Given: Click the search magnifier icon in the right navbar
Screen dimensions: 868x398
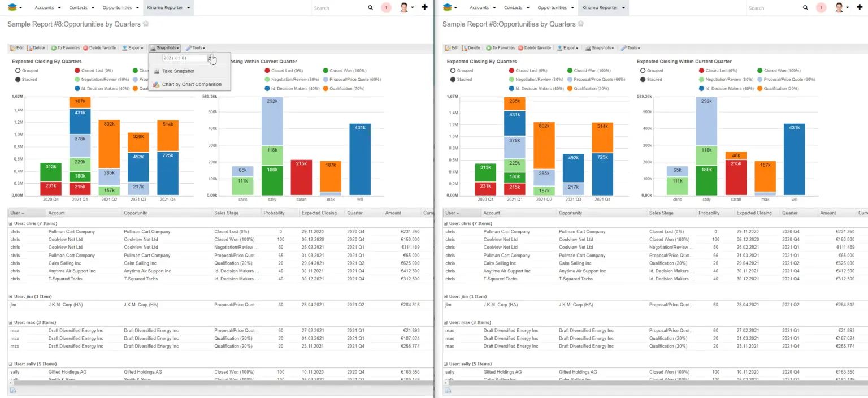Looking at the screenshot, I should click(x=805, y=8).
